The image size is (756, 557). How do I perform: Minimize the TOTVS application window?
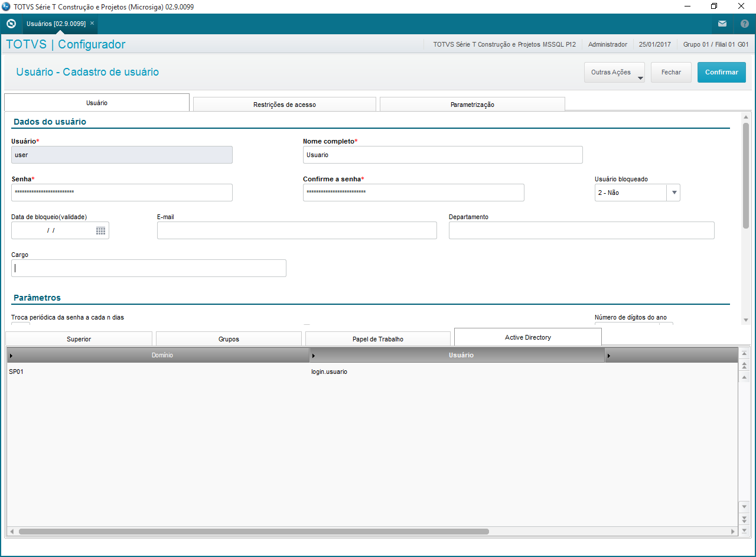[x=687, y=6]
